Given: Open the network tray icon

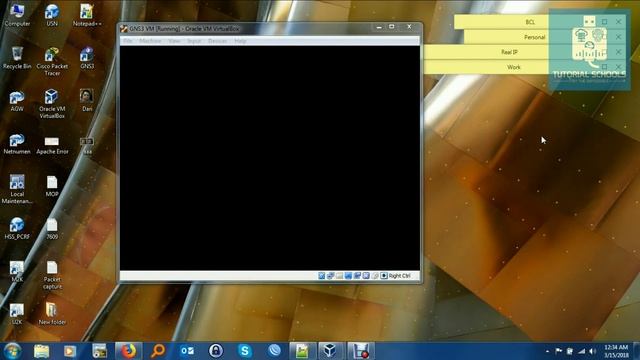Looking at the screenshot, I should [x=582, y=351].
